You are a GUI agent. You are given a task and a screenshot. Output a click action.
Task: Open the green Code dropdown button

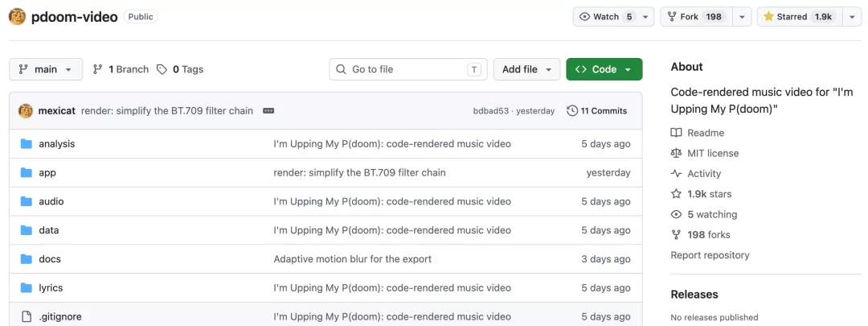(604, 69)
